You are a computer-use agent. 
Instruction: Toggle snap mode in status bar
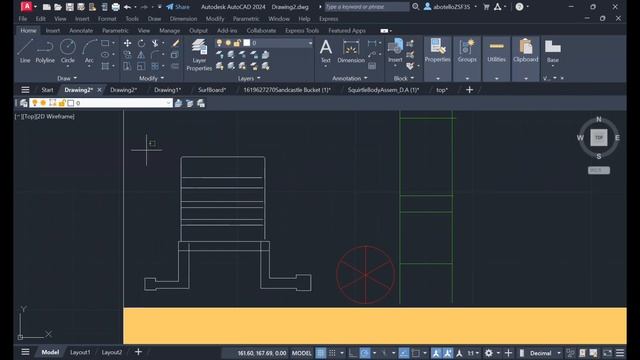tap(333, 353)
